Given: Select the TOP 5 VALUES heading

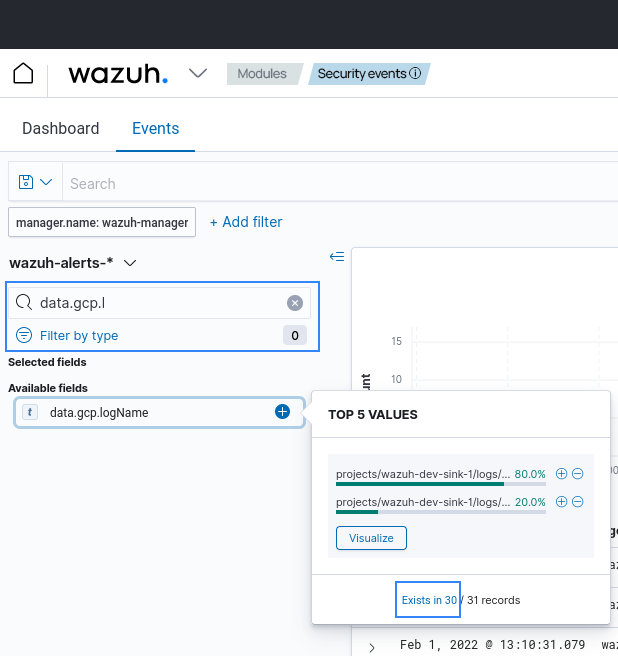Looking at the screenshot, I should tap(373, 415).
